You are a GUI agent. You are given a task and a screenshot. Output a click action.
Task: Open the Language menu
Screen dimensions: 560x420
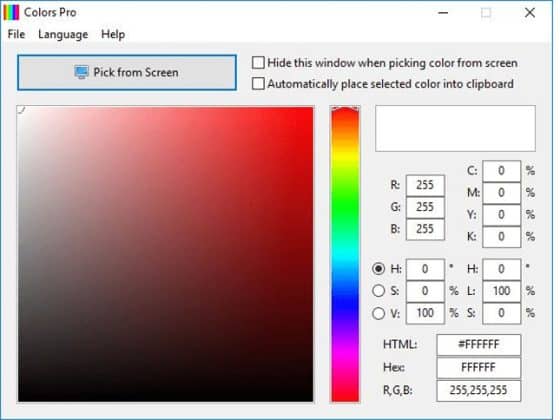tap(63, 34)
